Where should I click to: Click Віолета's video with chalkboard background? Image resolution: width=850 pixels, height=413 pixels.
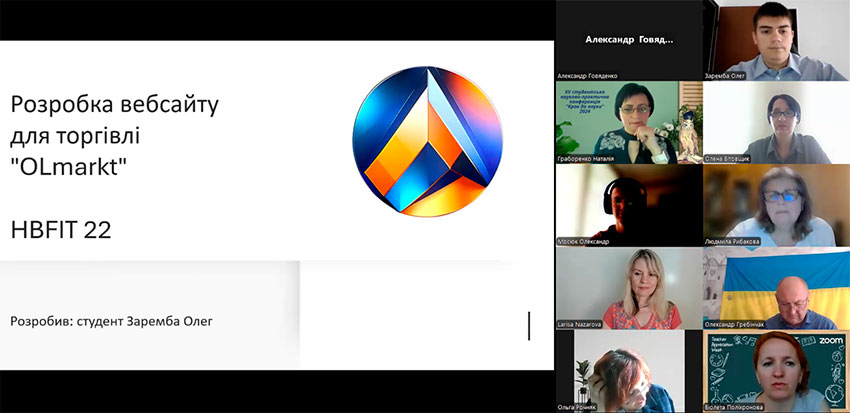pyautogui.click(x=775, y=372)
